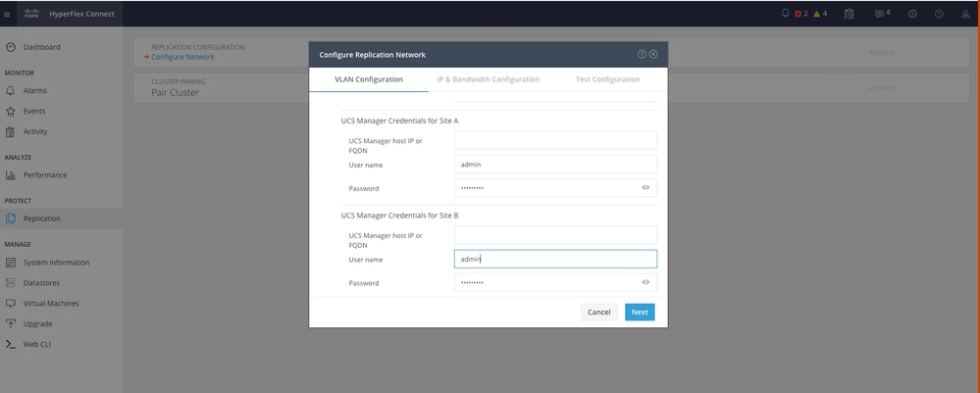
Task: Open the messages icon showing 4
Action: pos(883,13)
